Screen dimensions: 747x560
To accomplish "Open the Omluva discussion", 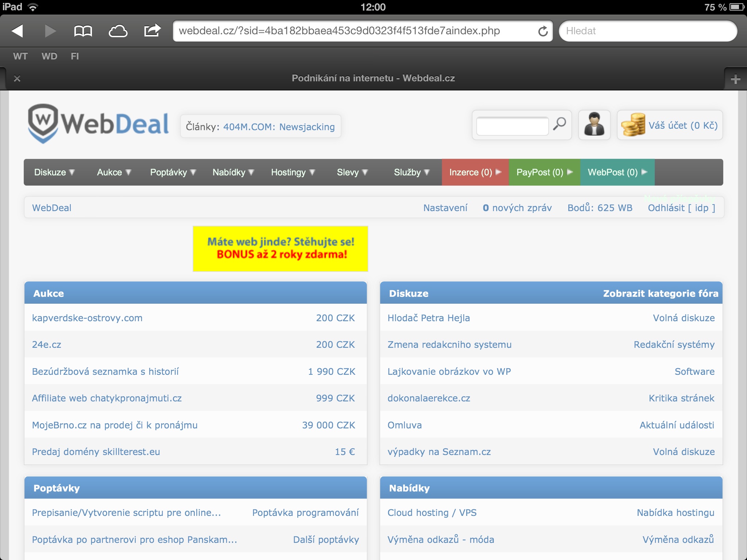I will point(405,425).
